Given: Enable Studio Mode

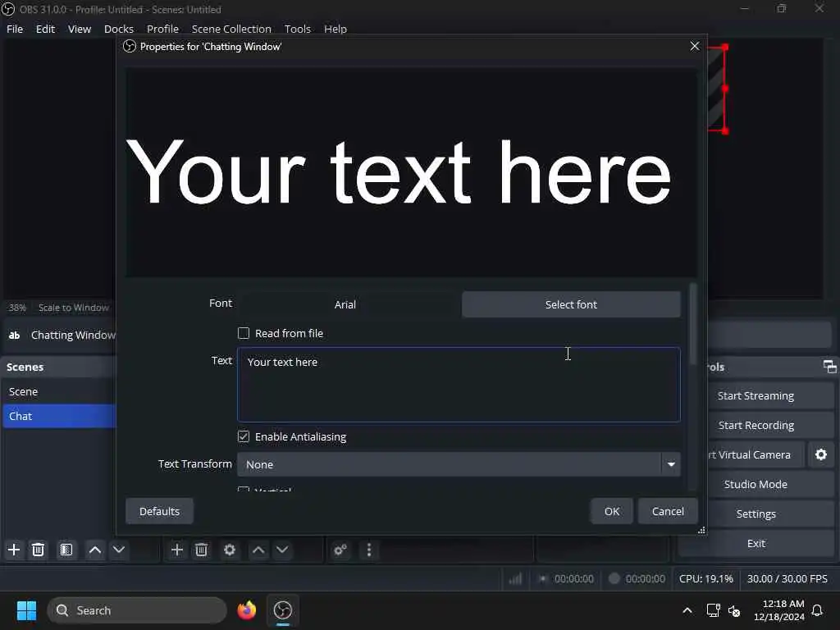Looking at the screenshot, I should coord(756,484).
